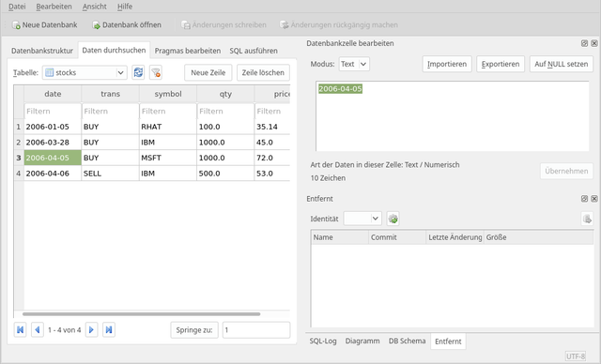Close the Entfernt panel
The image size is (601, 364).
594,199
